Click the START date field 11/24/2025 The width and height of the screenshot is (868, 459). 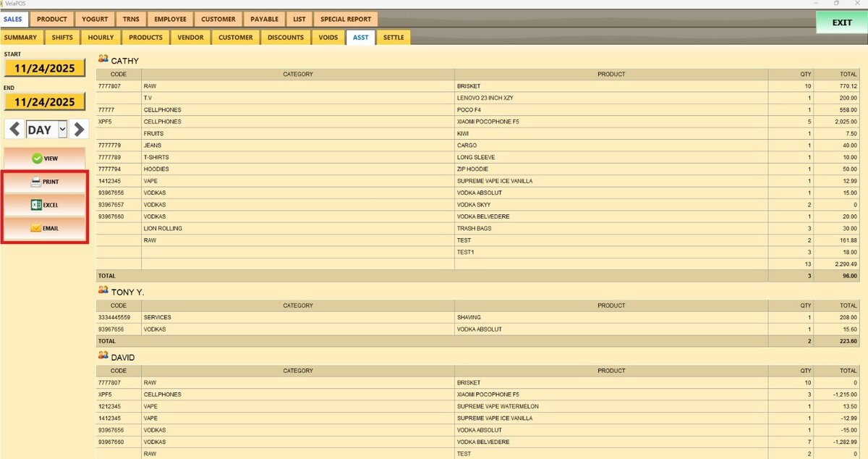click(44, 68)
